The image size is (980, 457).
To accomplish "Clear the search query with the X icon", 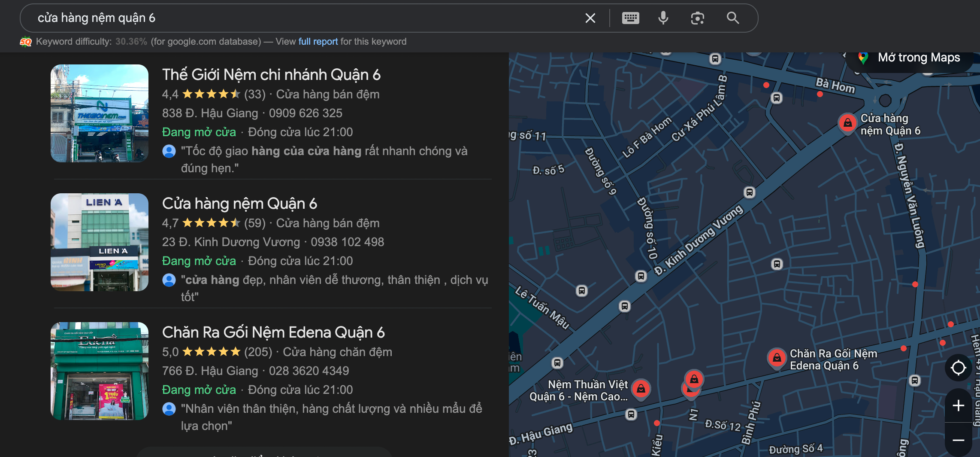I will (590, 18).
